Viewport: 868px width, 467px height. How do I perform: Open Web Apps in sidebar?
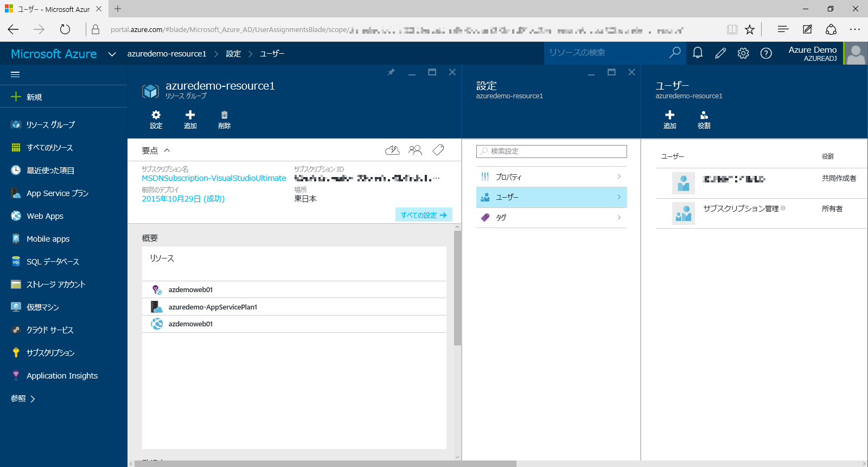tap(63, 216)
